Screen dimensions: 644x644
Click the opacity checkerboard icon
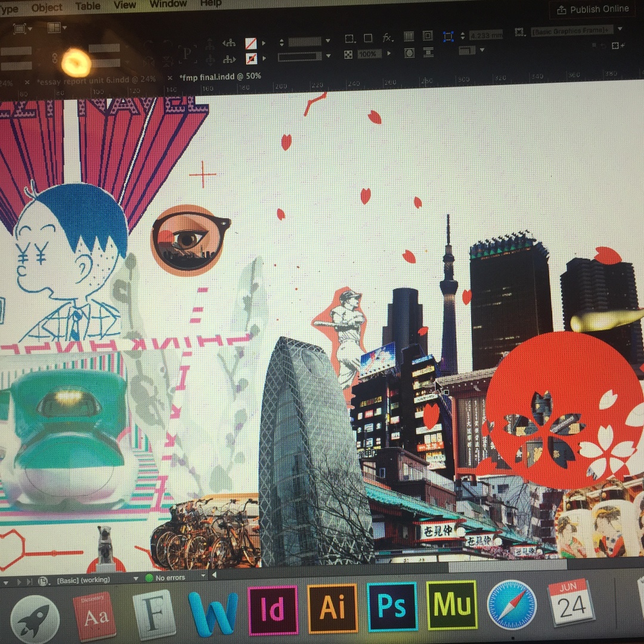pyautogui.click(x=348, y=55)
